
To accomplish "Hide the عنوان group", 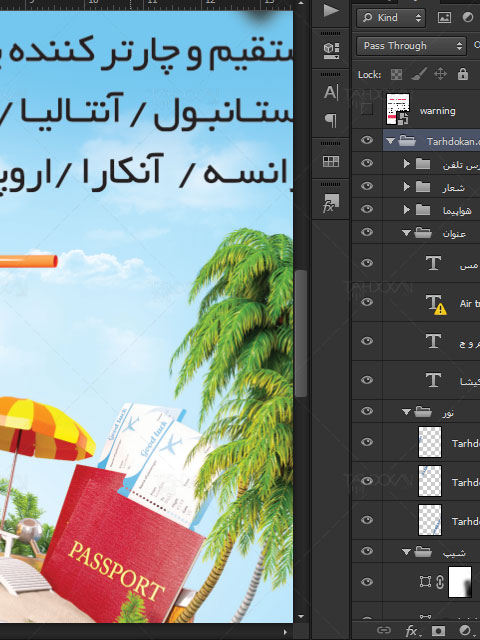I will 367,232.
